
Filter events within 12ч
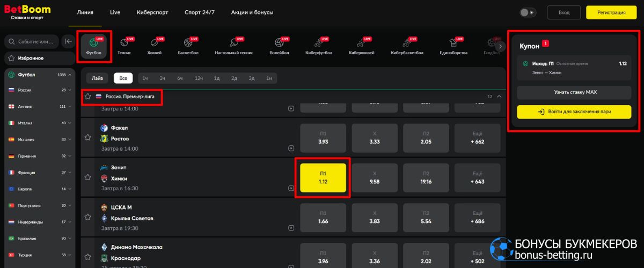[199, 78]
